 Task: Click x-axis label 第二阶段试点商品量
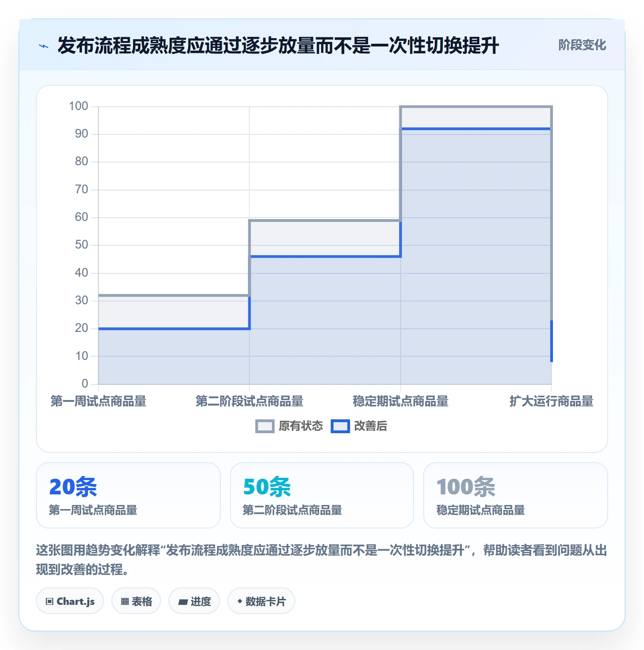click(x=249, y=401)
